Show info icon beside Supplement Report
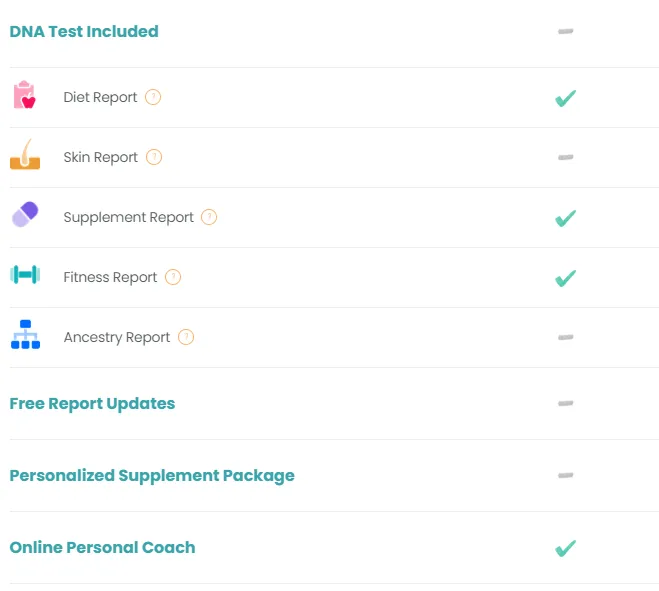Screen dimensions: 659x591 click(x=209, y=217)
